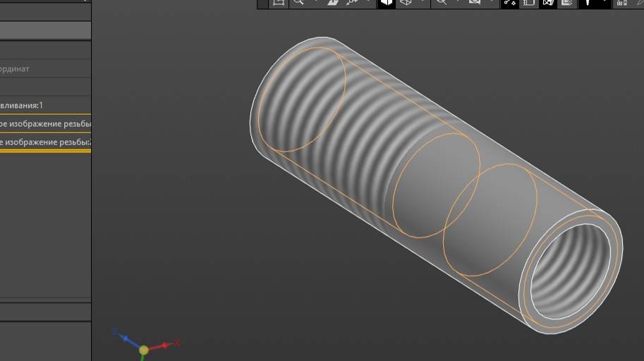
Task: Click the threaded hole on the cylinder end face
Action: pos(571,271)
